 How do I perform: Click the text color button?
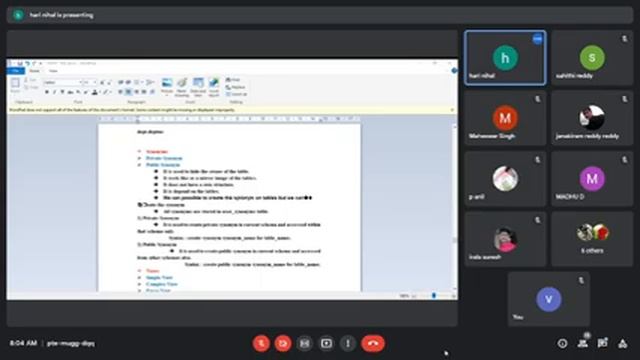point(95,92)
